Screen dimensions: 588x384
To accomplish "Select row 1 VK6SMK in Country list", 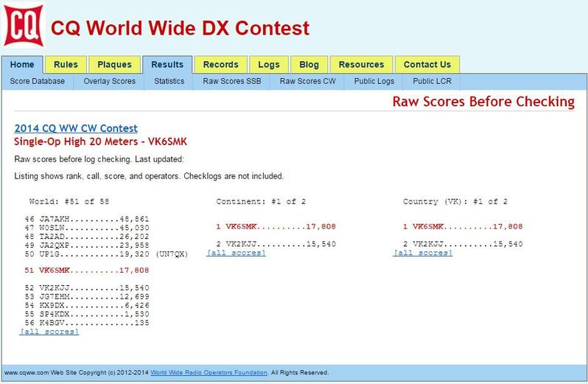I will (x=463, y=226).
